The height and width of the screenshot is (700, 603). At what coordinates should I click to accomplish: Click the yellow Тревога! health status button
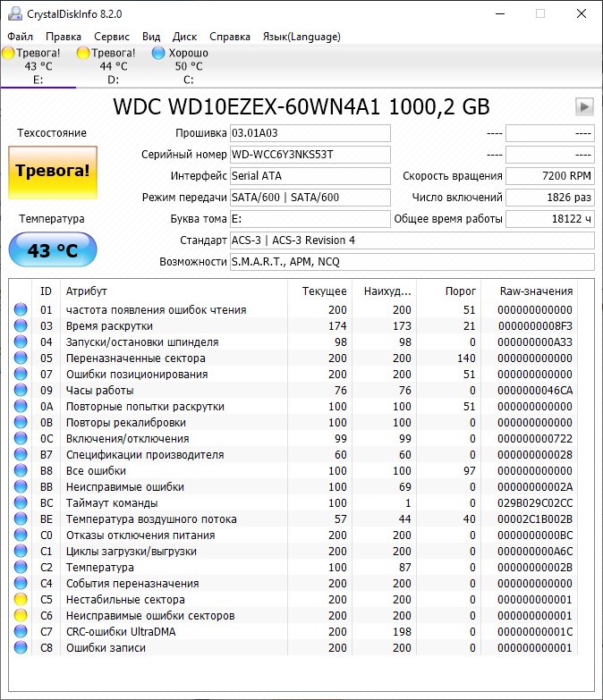53,172
